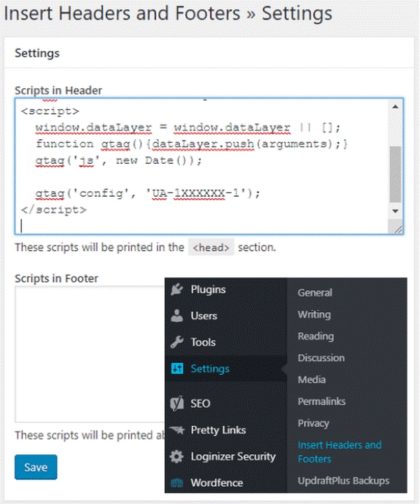The width and height of the screenshot is (420, 504).
Task: Click the gtag('js', new Date()) line
Action: point(118,160)
